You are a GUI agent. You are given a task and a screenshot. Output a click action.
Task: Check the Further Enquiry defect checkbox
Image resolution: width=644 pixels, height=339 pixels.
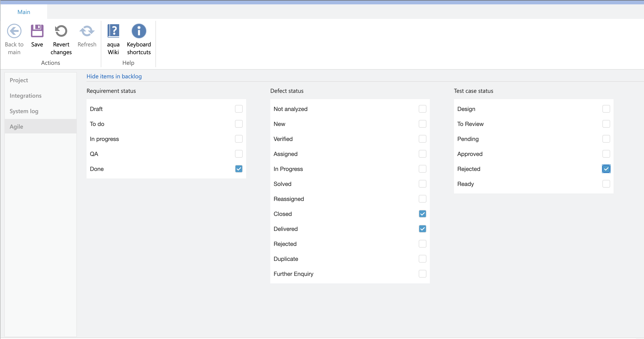pos(422,274)
